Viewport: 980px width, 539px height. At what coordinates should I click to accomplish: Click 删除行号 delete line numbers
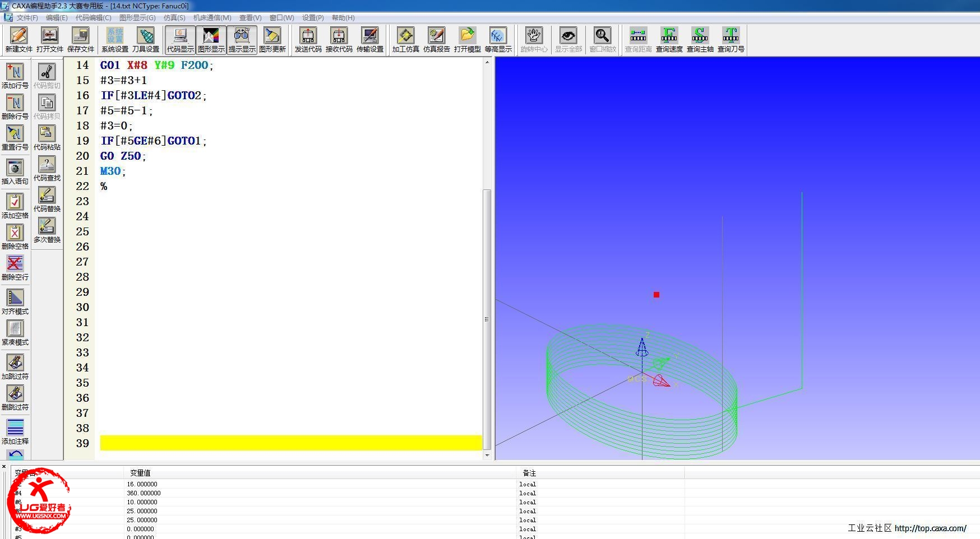click(15, 106)
